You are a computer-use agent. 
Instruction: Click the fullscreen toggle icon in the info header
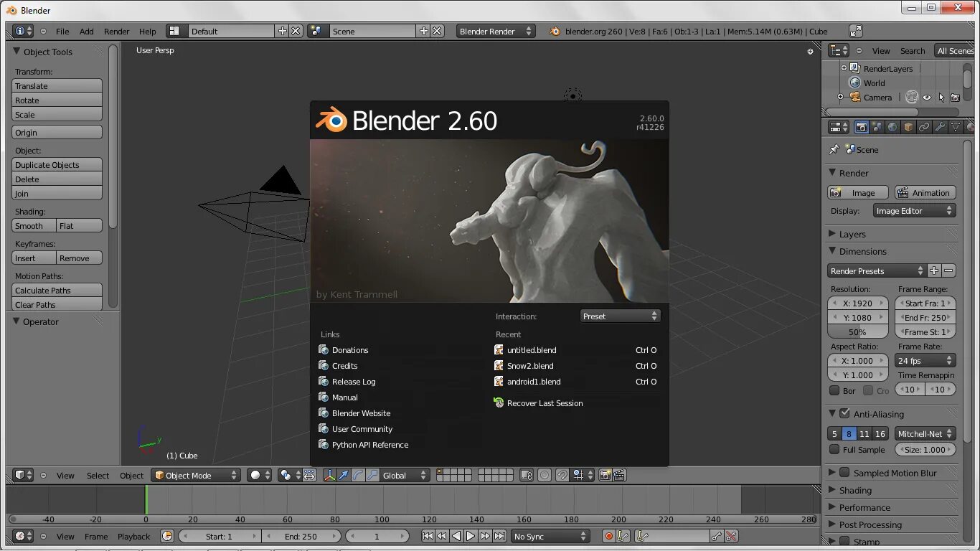coord(855,31)
